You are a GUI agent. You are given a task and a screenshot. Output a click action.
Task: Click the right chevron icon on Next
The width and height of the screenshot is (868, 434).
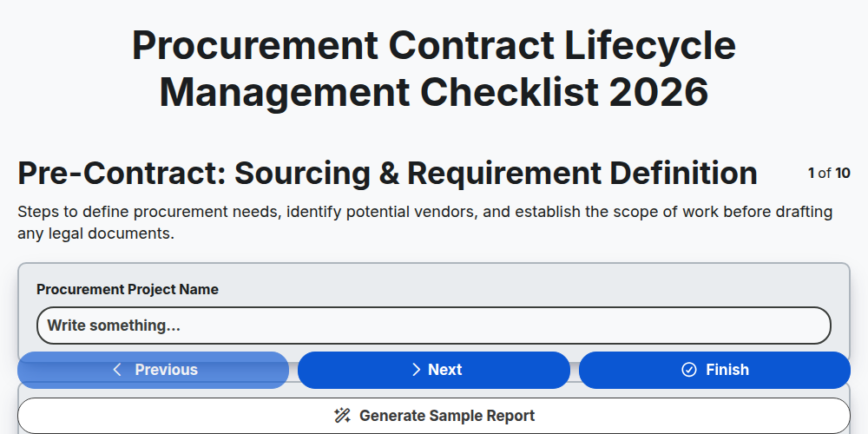[x=417, y=370]
